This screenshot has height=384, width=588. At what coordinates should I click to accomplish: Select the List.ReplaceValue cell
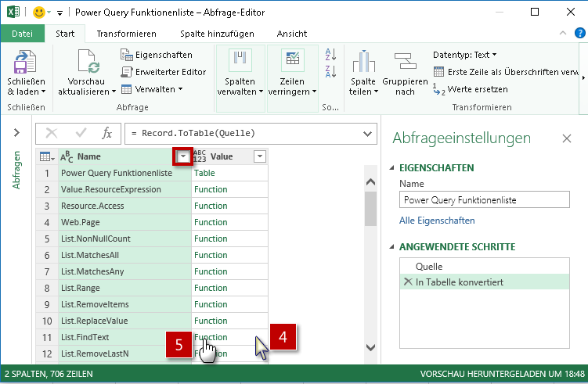(124, 321)
